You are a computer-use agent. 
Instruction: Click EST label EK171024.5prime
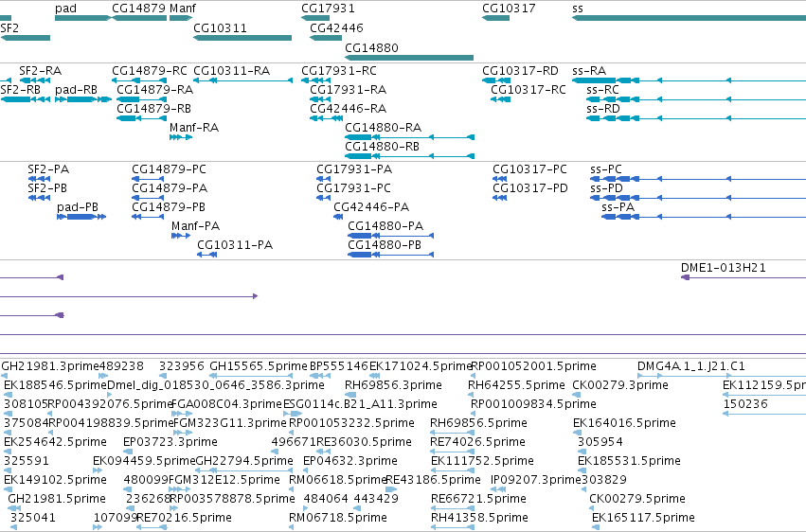(421, 366)
